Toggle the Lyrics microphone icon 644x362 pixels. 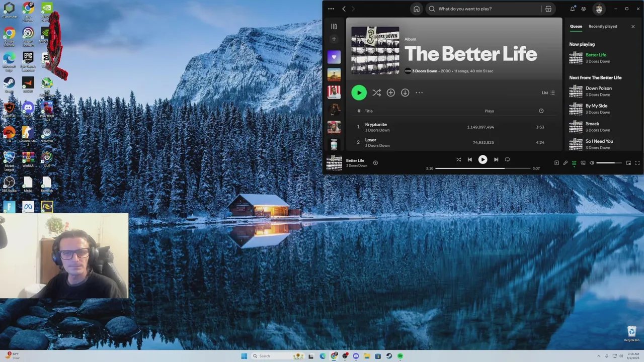pyautogui.click(x=565, y=163)
